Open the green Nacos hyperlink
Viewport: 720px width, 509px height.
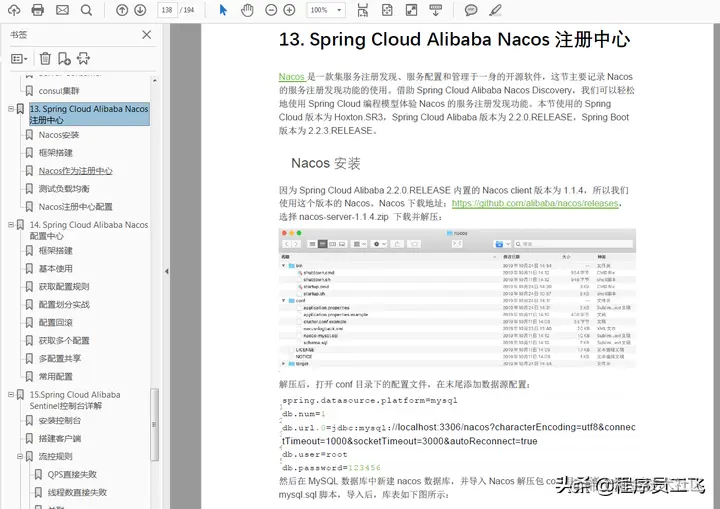(x=292, y=76)
